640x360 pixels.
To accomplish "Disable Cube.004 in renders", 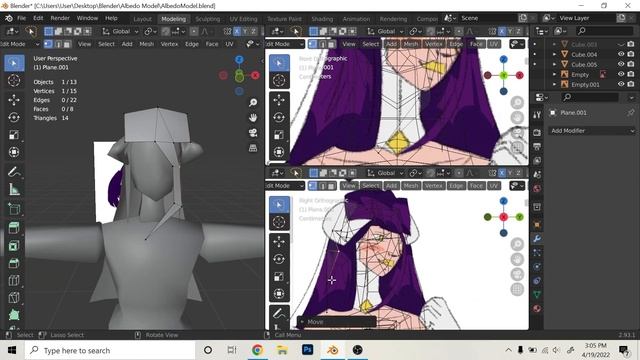I will (631, 54).
